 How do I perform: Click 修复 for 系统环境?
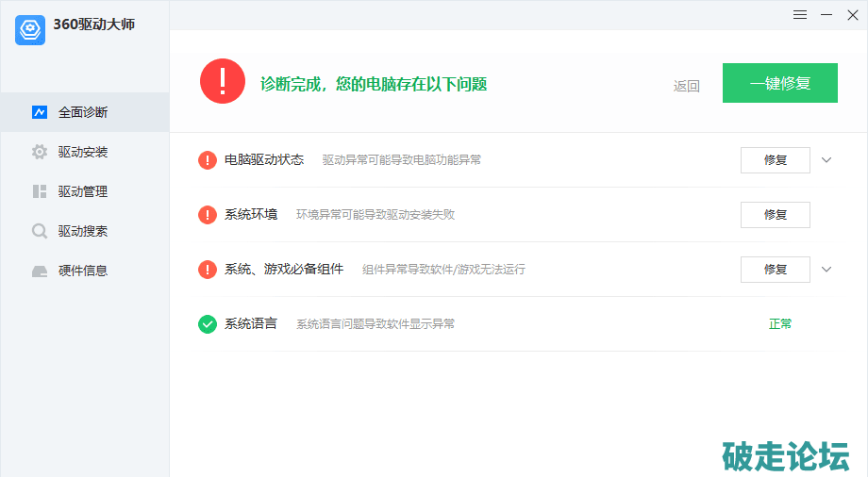pyautogui.click(x=775, y=215)
